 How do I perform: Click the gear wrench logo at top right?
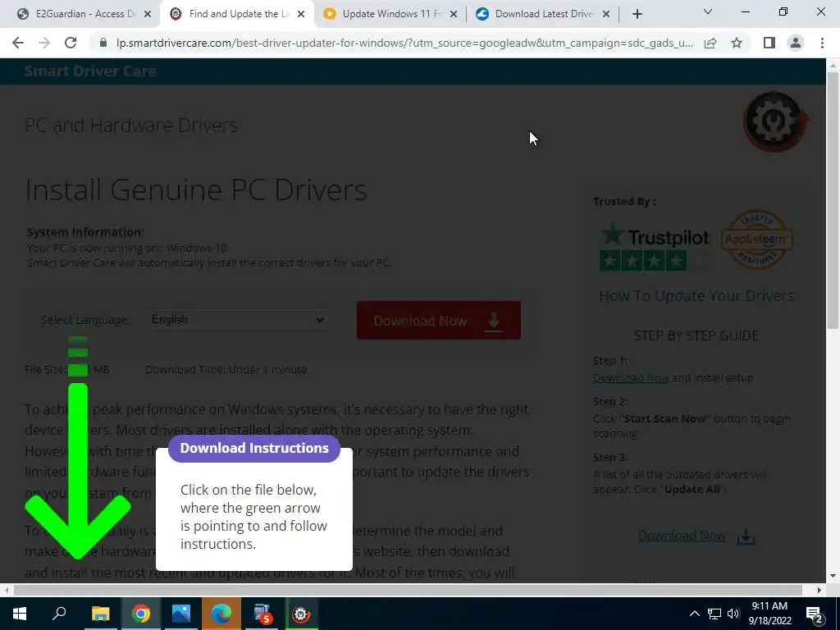(x=774, y=121)
